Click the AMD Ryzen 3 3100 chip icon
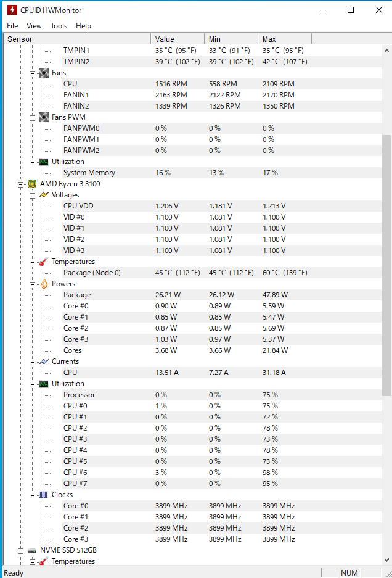392x578 pixels. [32, 184]
